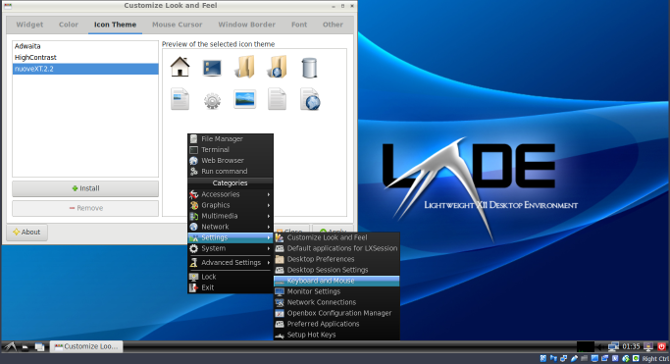
Task: Click the web document globe preview icon
Action: (310, 99)
